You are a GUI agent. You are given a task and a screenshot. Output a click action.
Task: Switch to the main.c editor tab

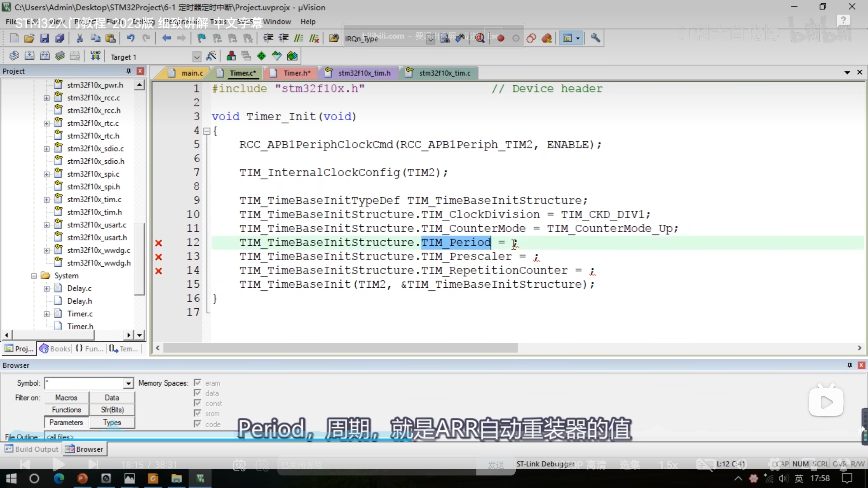[192, 73]
